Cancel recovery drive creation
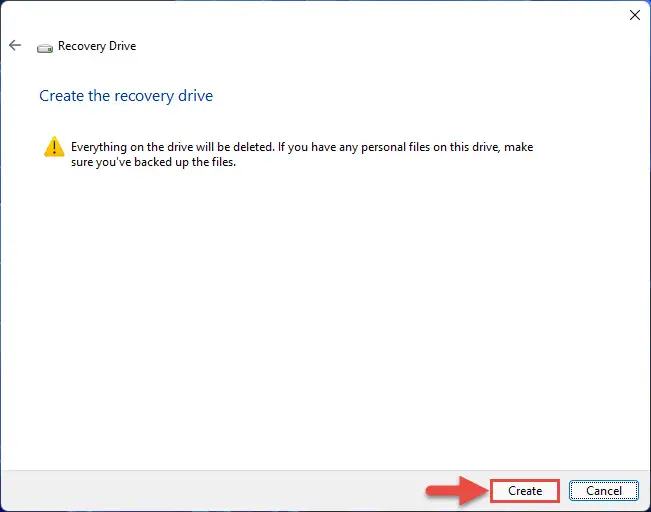The width and height of the screenshot is (651, 512). click(604, 491)
